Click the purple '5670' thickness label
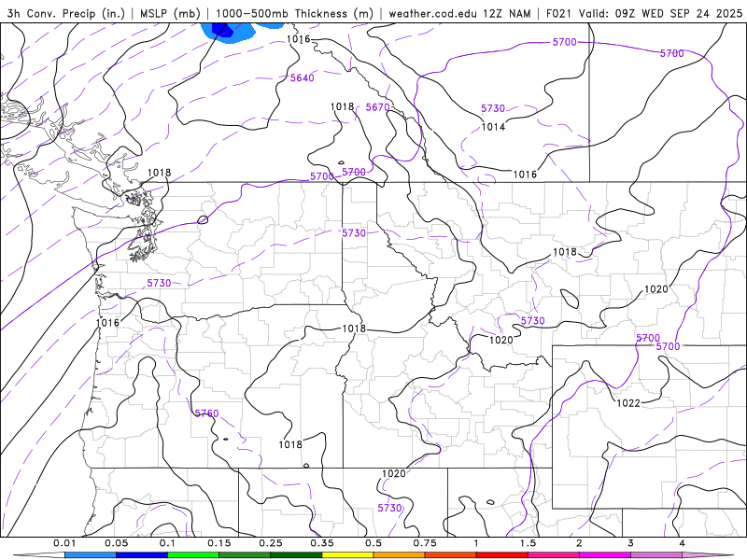The height and width of the screenshot is (560, 747). coord(378,107)
